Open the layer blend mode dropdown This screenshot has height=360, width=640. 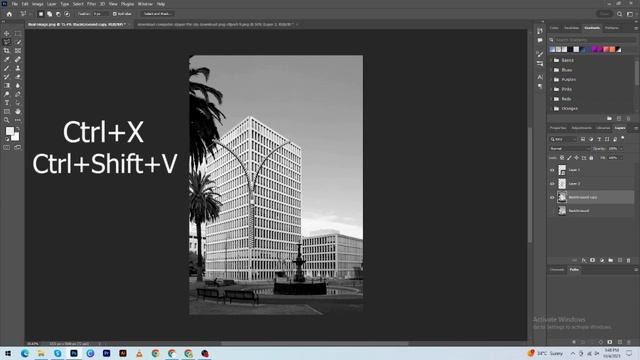[x=569, y=149]
